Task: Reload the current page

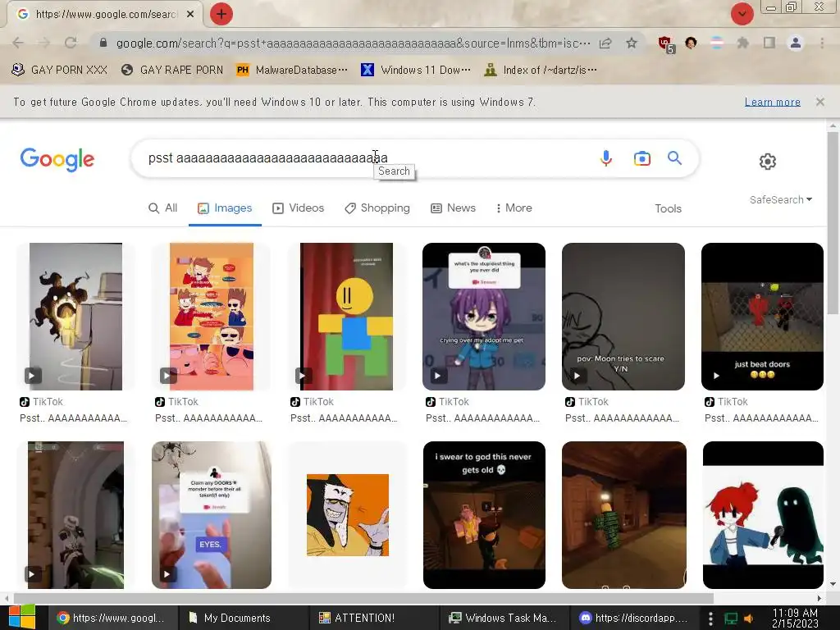Action: pos(71,43)
